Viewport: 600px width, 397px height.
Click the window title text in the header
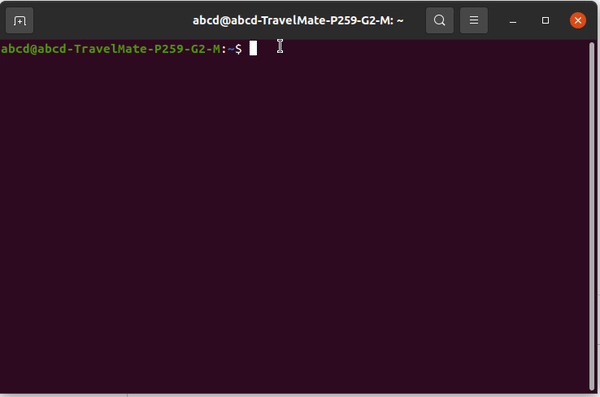coord(298,20)
